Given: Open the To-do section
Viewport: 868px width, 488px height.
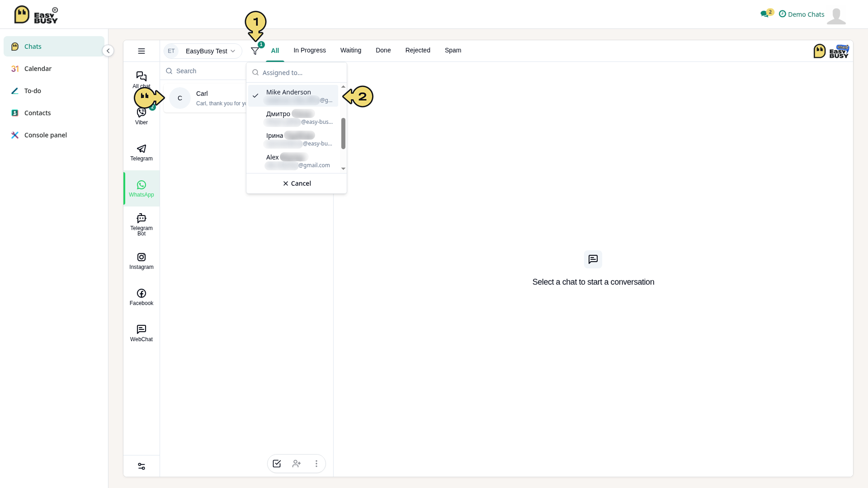Looking at the screenshot, I should point(54,91).
